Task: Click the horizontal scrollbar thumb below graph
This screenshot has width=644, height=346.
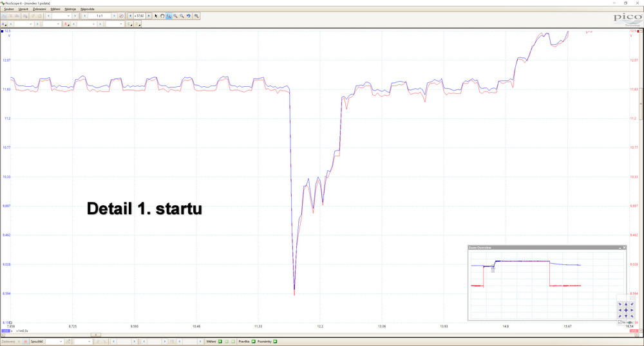Action: pos(97,335)
